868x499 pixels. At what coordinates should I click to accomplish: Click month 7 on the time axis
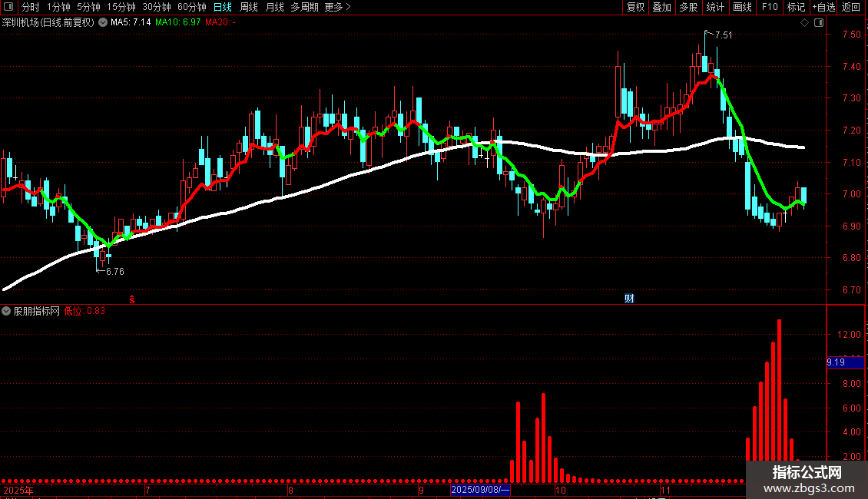147,491
